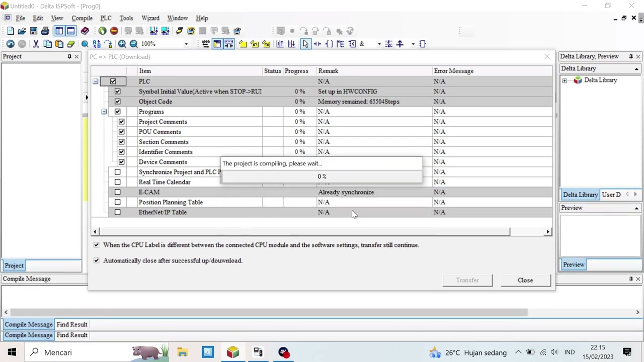Create a new project with the New icon
644x362 pixels.
coord(10,31)
